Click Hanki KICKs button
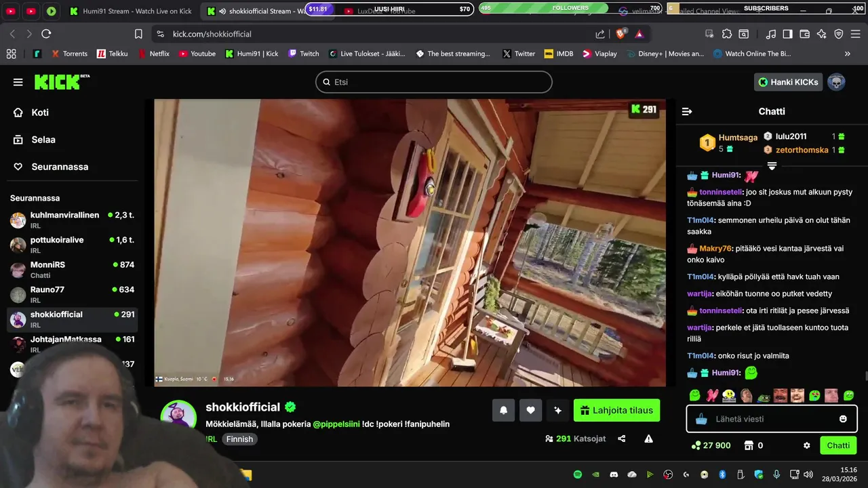 tap(788, 82)
